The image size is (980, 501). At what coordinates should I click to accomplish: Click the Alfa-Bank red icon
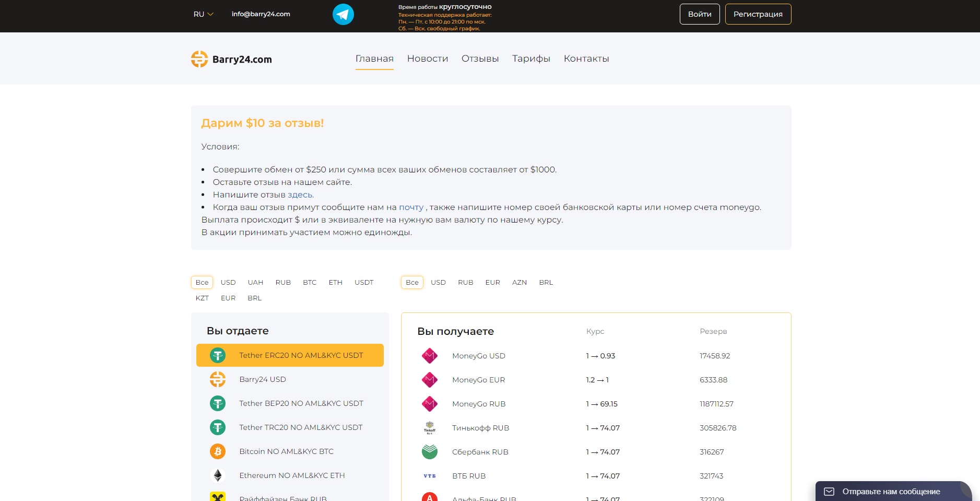[430, 497]
